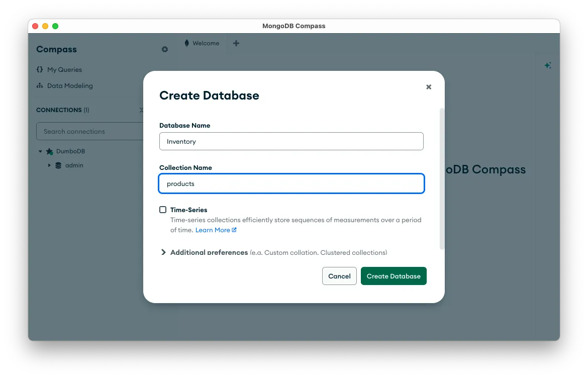Click the macOS yellow minimize button
This screenshot has width=588, height=378.
pos(45,26)
